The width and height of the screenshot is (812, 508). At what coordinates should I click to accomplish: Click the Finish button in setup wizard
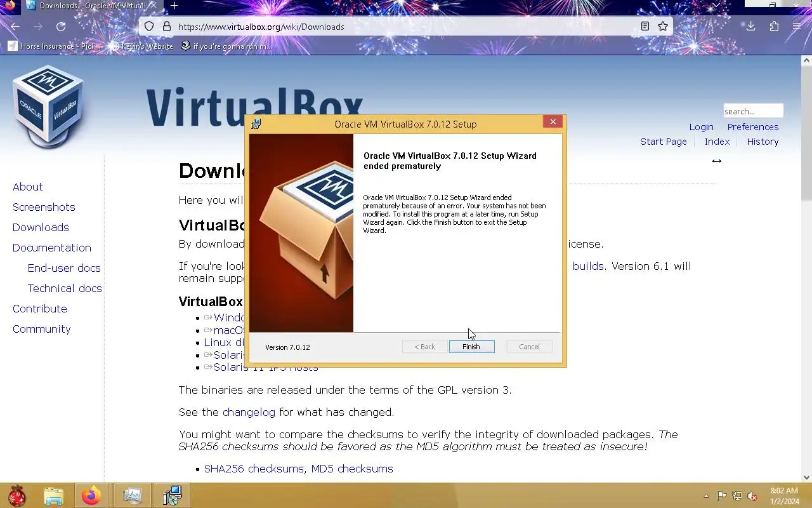click(471, 347)
